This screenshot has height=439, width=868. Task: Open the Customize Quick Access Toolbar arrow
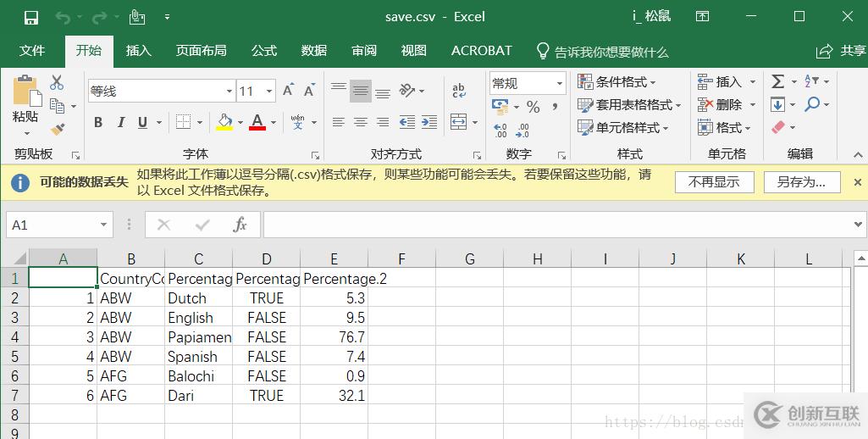pyautogui.click(x=167, y=18)
